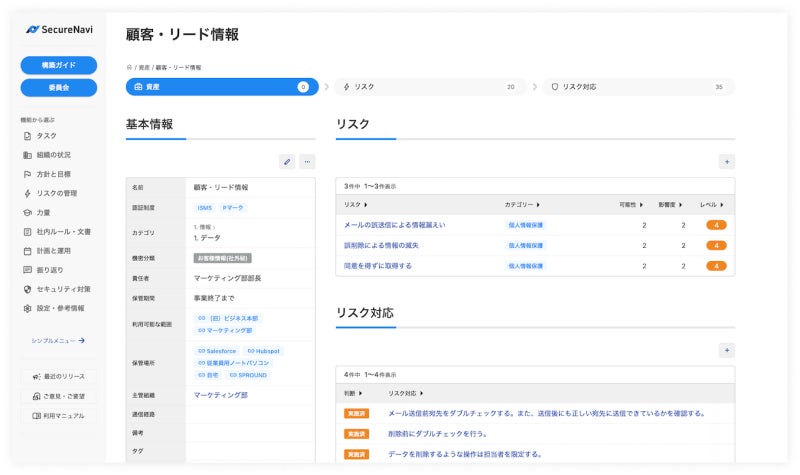This screenshot has height=475, width=800.
Task: Click 資産 in the breadcrumb
Action: [144, 67]
